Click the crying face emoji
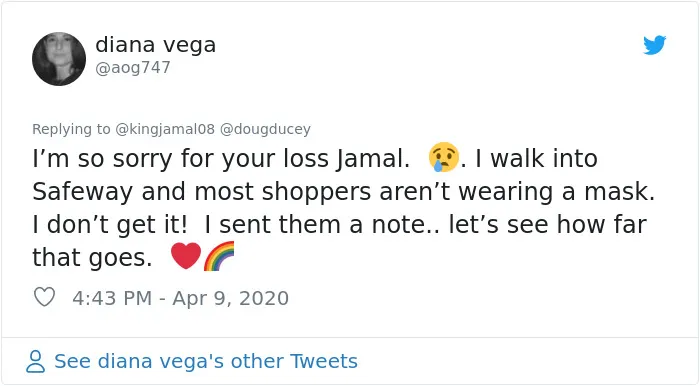 pyautogui.click(x=443, y=157)
